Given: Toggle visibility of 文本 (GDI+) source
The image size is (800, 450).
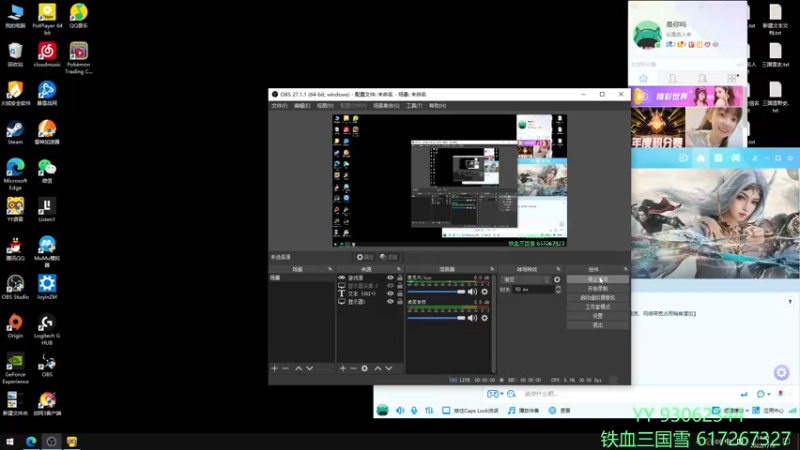Looking at the screenshot, I should coord(390,294).
